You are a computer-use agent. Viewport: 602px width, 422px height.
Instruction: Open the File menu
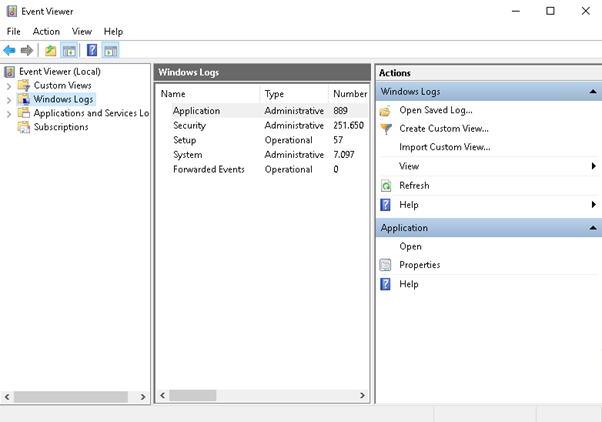click(14, 31)
